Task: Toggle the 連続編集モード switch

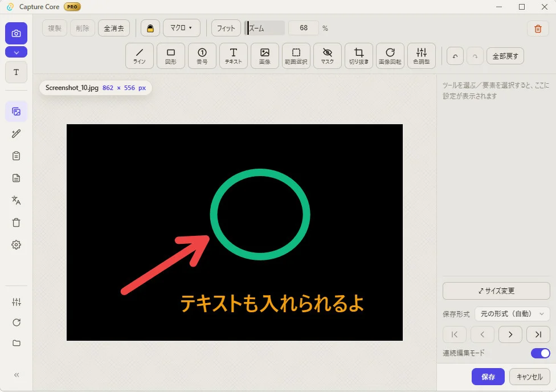Action: [x=540, y=353]
